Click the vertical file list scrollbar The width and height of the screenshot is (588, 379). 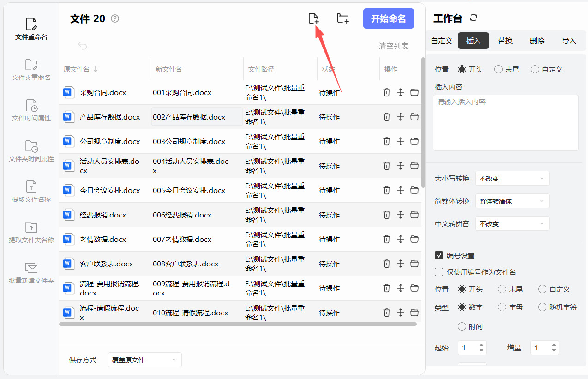[x=423, y=122]
